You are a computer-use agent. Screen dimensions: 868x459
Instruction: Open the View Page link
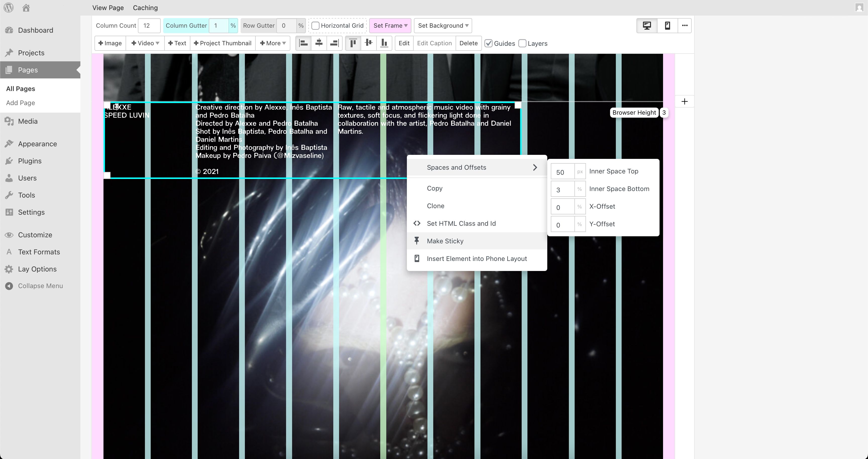(108, 8)
